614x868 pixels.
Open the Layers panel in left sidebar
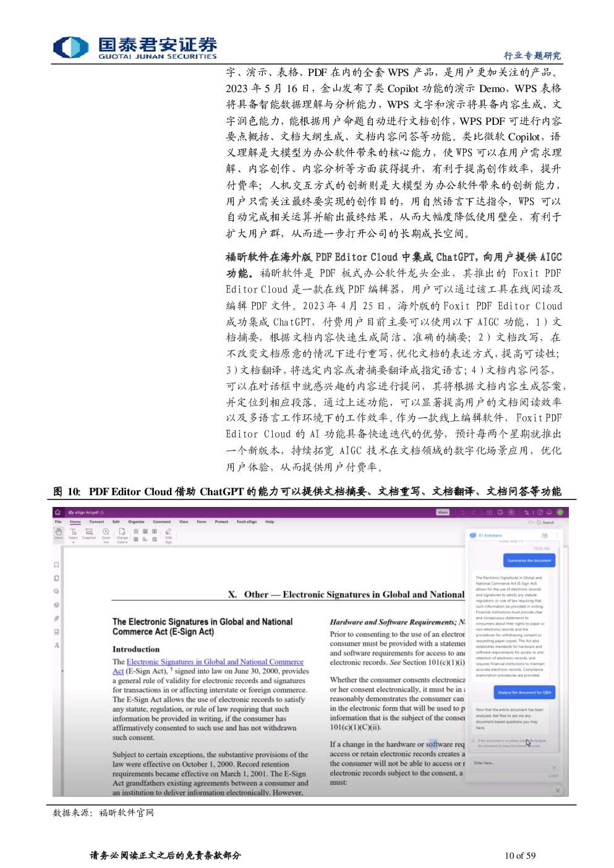click(x=57, y=605)
